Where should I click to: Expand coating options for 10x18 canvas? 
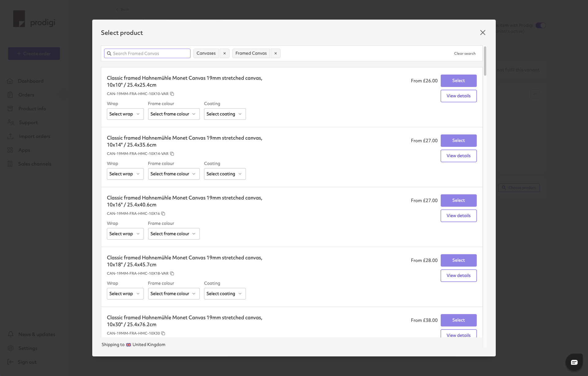tap(224, 293)
